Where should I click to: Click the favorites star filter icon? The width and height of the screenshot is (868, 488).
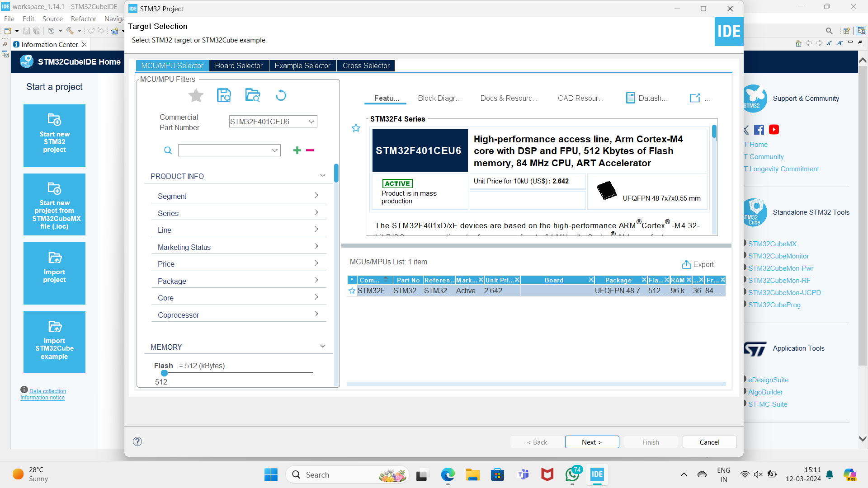coord(196,95)
